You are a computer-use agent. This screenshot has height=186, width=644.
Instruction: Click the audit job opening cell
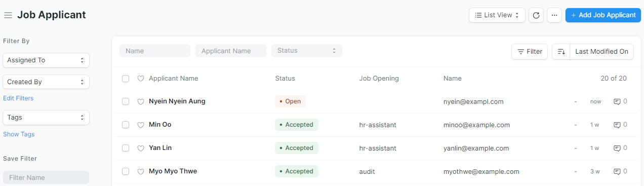(x=367, y=172)
